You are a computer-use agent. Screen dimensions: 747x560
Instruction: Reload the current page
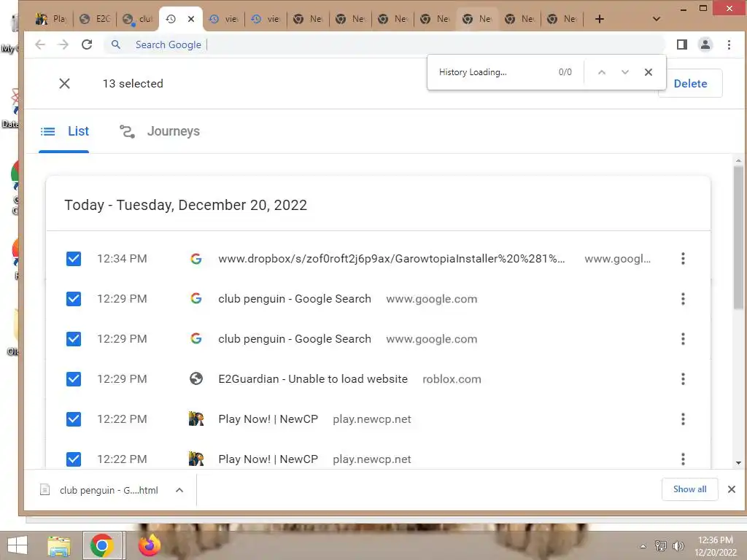tap(87, 44)
